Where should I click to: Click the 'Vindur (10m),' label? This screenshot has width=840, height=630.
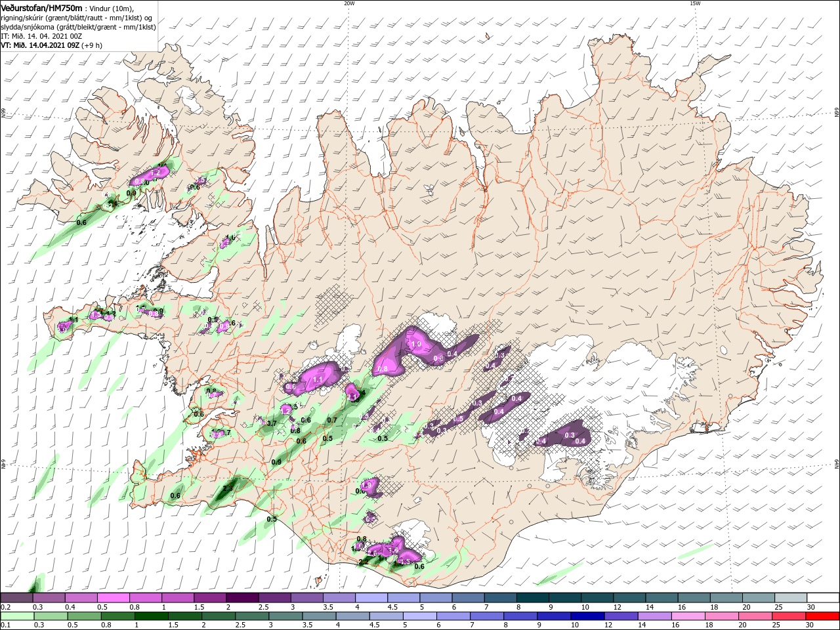click(x=110, y=8)
